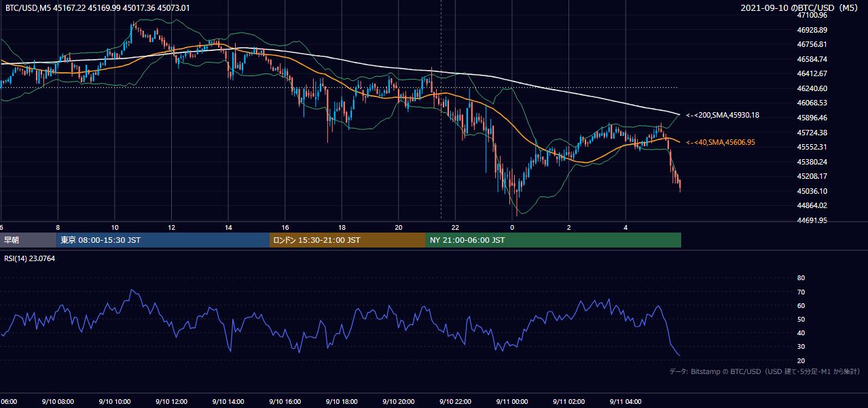
Task: Click the 9/10 08:00 date label
Action: [58, 402]
